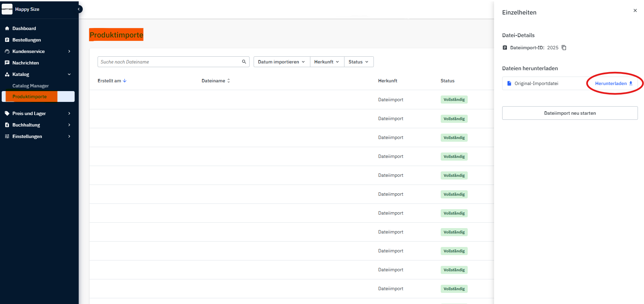Click the Happy Size logo
The height and width of the screenshot is (304, 644).
7,9
